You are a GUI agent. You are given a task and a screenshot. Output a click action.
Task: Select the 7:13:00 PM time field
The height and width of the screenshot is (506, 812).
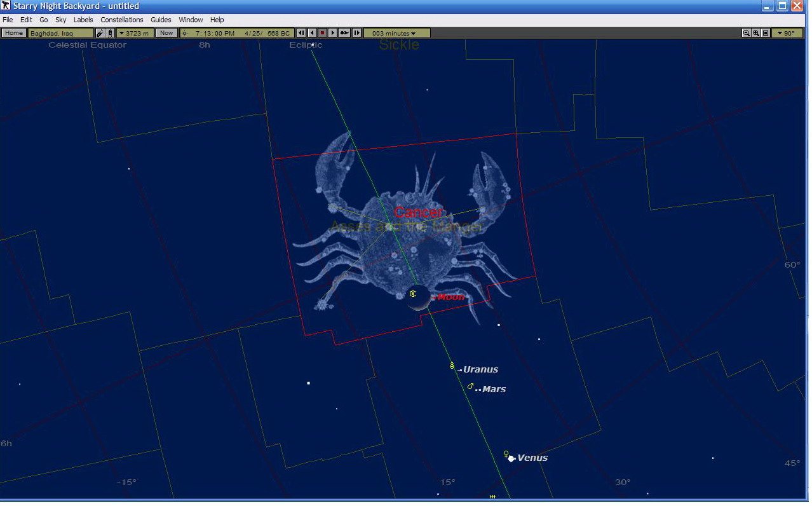pos(215,33)
